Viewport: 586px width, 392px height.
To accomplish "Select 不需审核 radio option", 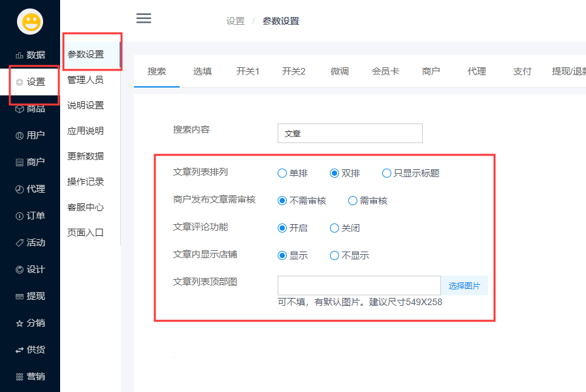I will [x=282, y=201].
